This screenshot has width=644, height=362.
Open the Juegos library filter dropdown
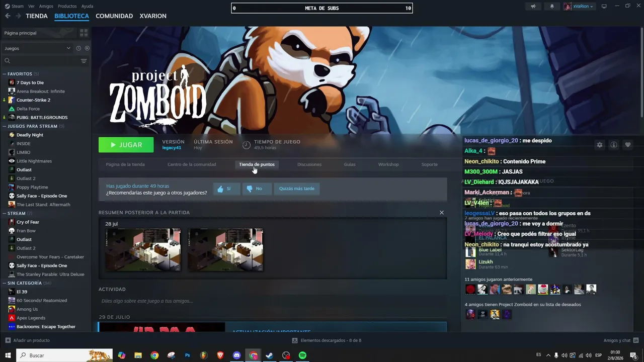pyautogui.click(x=37, y=48)
